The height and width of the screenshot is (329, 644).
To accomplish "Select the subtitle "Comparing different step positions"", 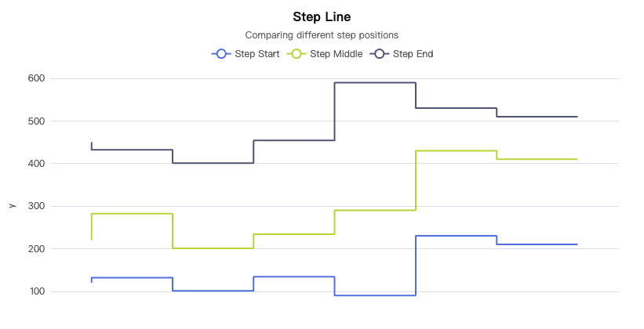I will [x=322, y=35].
